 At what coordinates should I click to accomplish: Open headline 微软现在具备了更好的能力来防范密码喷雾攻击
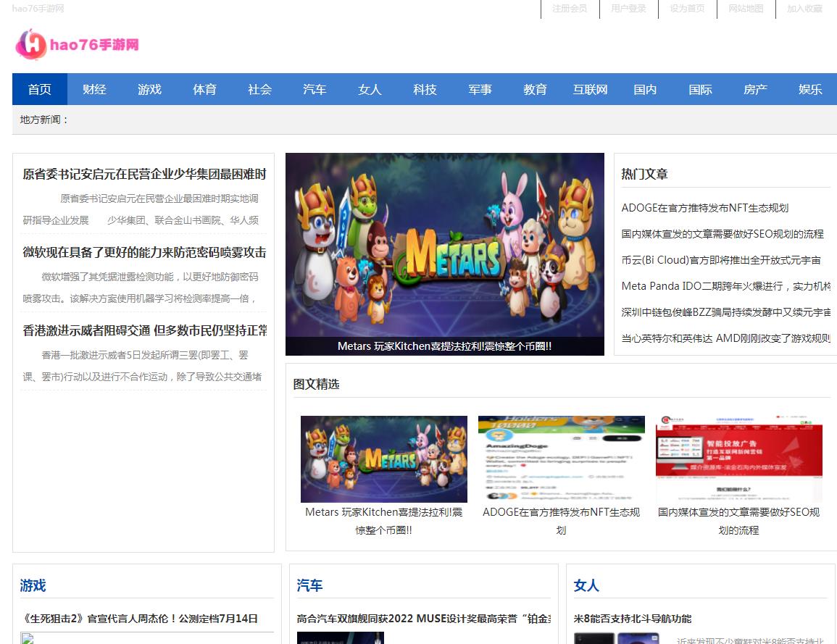tap(144, 252)
